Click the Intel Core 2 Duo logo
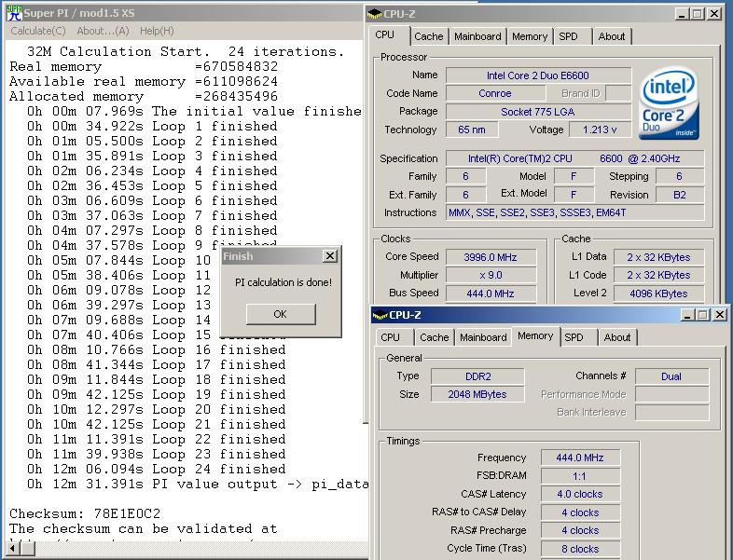733x560 pixels. (669, 102)
